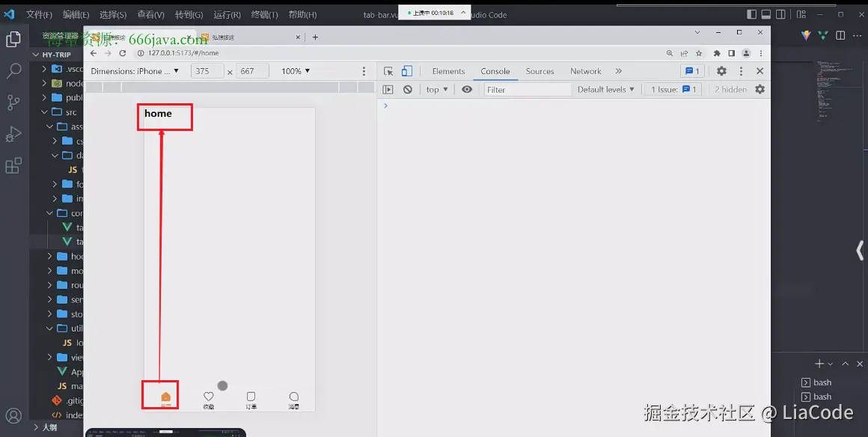This screenshot has width=868, height=437.
Task: Tap the 消息 messages tab
Action: (x=294, y=400)
